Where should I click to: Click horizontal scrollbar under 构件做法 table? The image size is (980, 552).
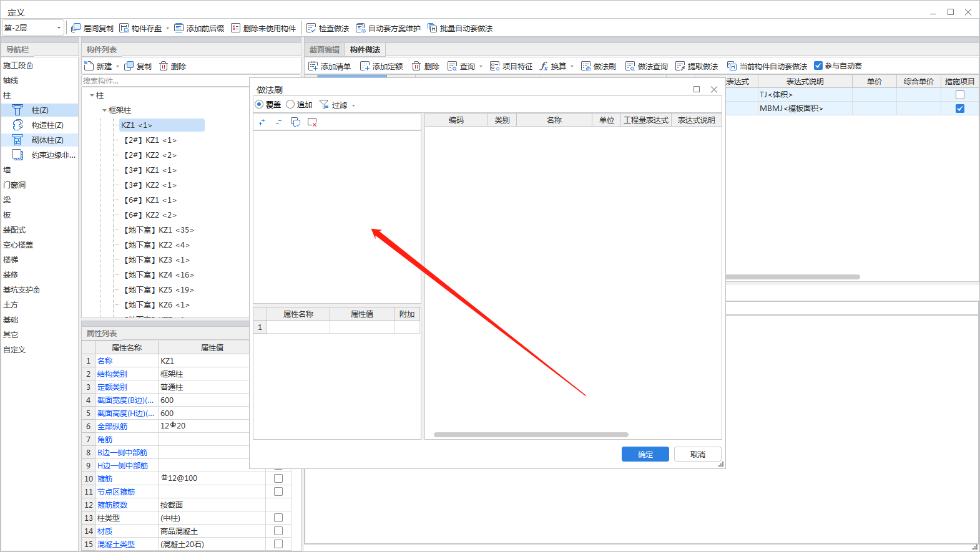coord(793,277)
